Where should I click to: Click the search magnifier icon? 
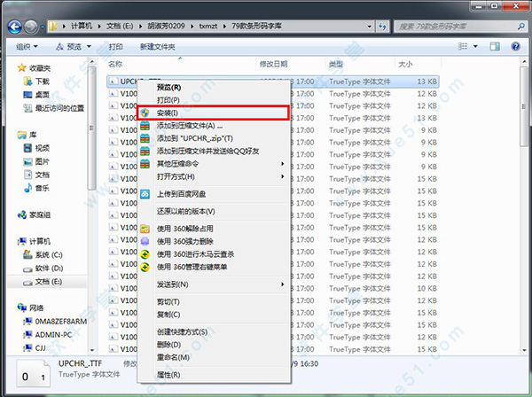(x=520, y=26)
